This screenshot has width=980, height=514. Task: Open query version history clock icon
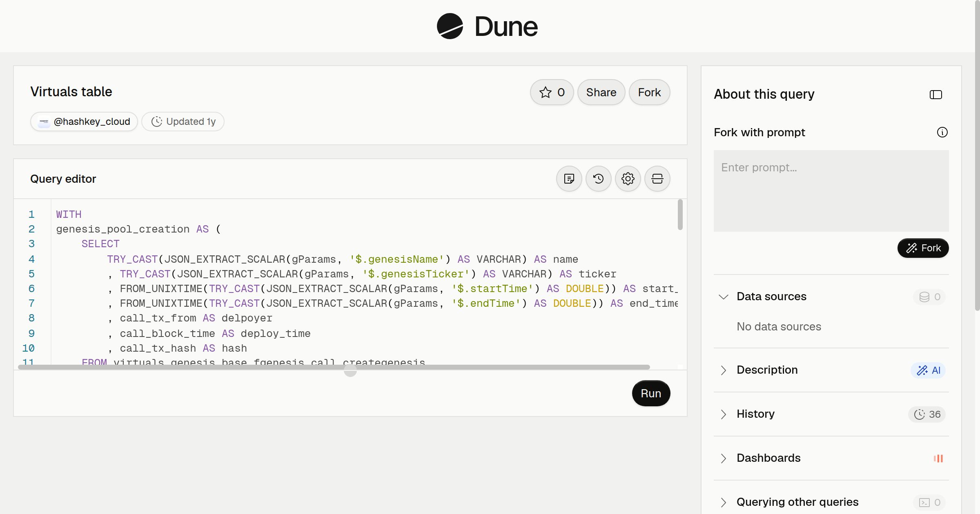pos(598,179)
